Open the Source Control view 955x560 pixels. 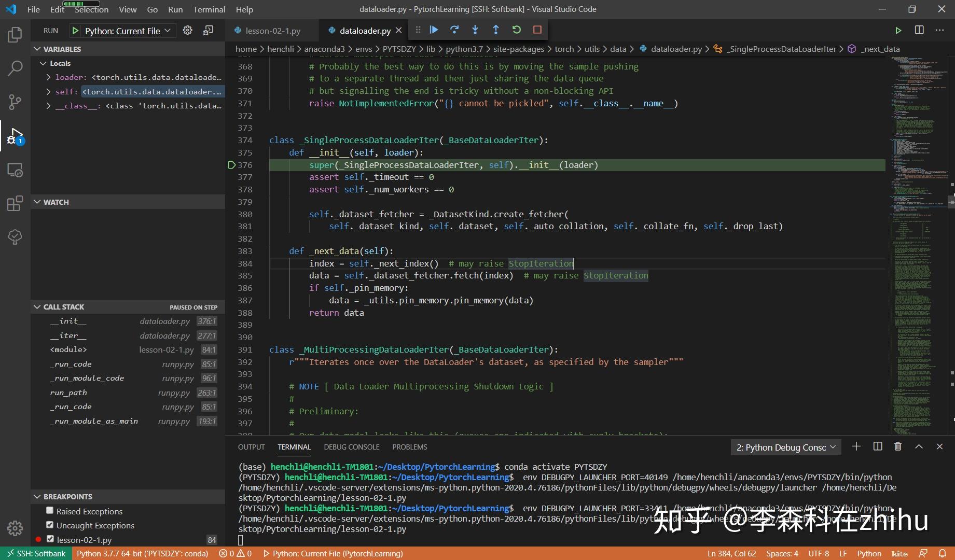15,102
